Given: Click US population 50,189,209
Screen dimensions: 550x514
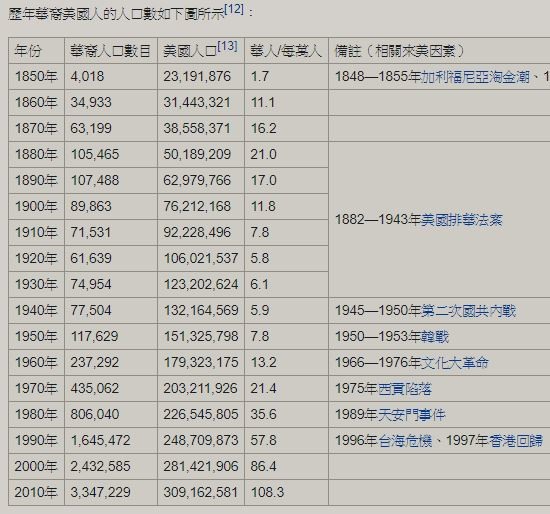Looking at the screenshot, I should pos(197,154).
